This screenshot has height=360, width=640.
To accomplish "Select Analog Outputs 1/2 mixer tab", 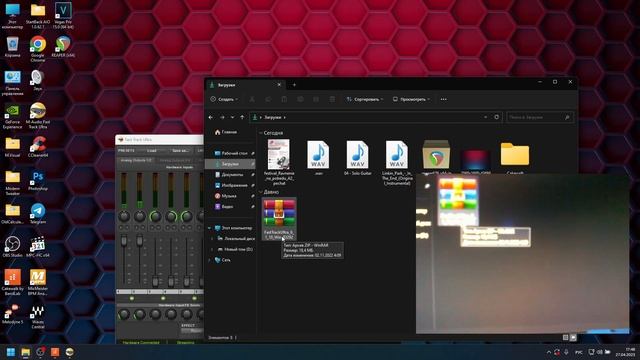I will pyautogui.click(x=136, y=160).
